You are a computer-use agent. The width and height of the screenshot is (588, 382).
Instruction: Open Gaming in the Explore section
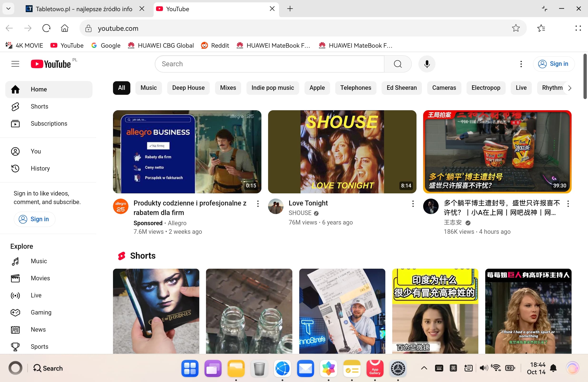point(41,312)
